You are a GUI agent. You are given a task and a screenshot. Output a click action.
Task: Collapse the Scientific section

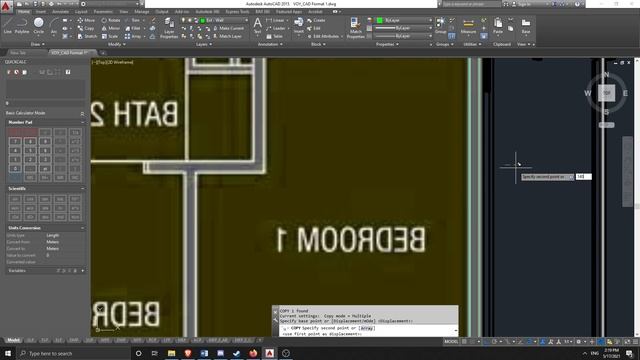click(82, 189)
